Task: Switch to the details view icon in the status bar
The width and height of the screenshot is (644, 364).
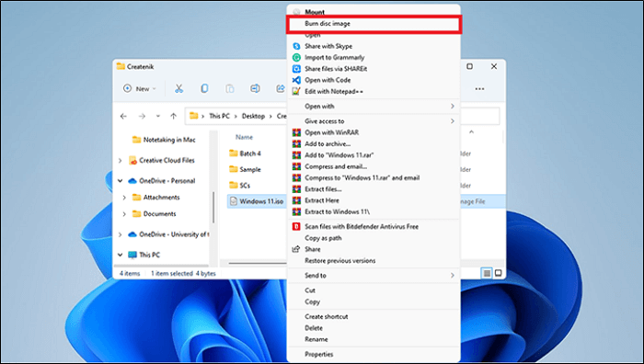Action: 487,273
